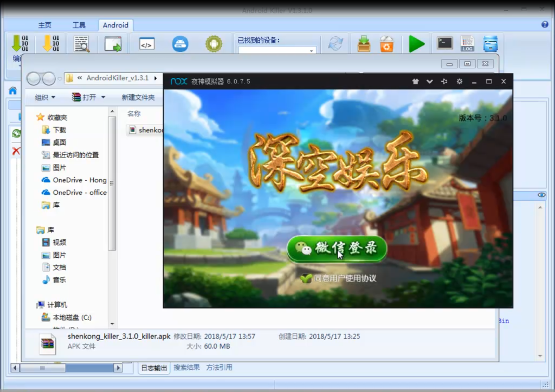The width and height of the screenshot is (555, 392).
Task: Click the Nox pin window icon
Action: pyautogui.click(x=444, y=81)
